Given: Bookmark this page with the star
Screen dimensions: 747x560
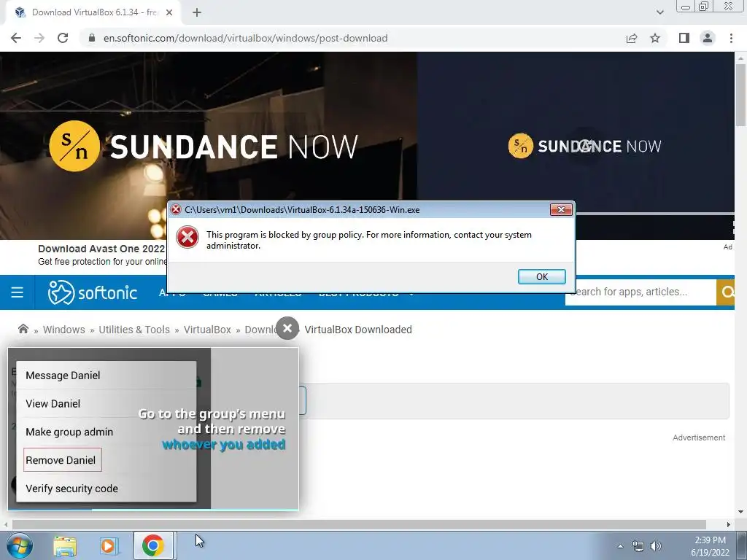Looking at the screenshot, I should [655, 38].
